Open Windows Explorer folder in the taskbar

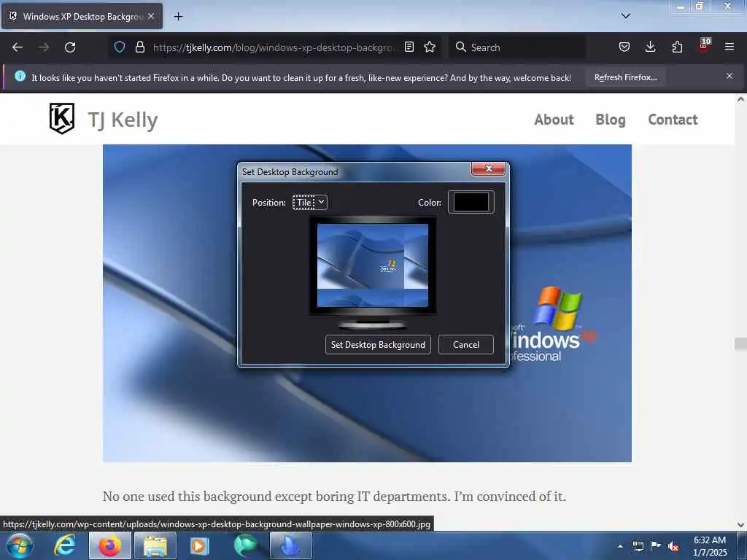(155, 545)
